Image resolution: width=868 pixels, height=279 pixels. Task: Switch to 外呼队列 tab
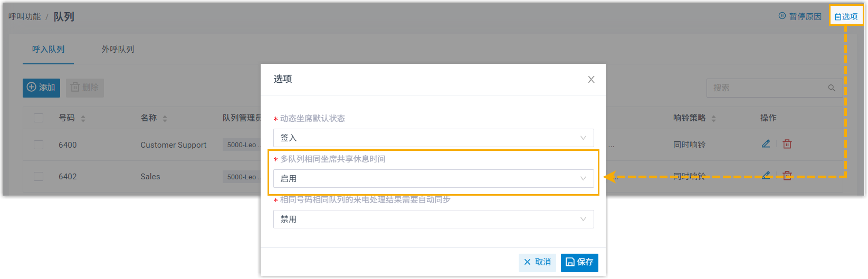pyautogui.click(x=118, y=49)
